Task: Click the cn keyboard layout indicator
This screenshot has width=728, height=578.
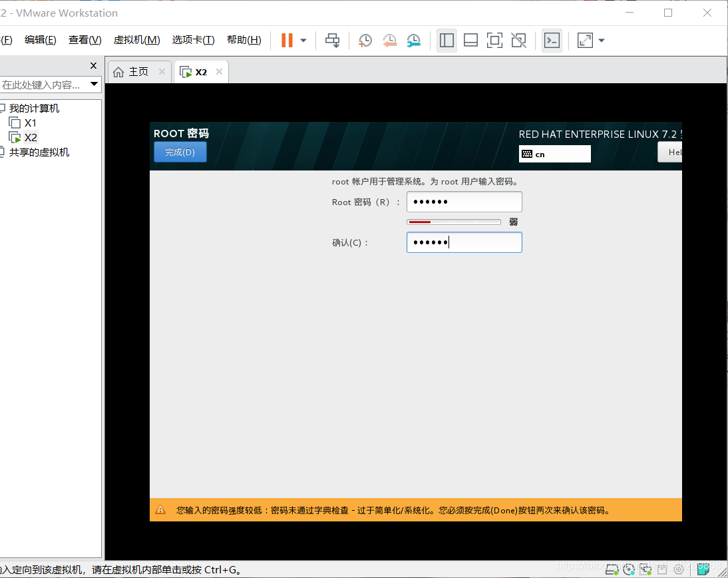Action: pyautogui.click(x=555, y=154)
